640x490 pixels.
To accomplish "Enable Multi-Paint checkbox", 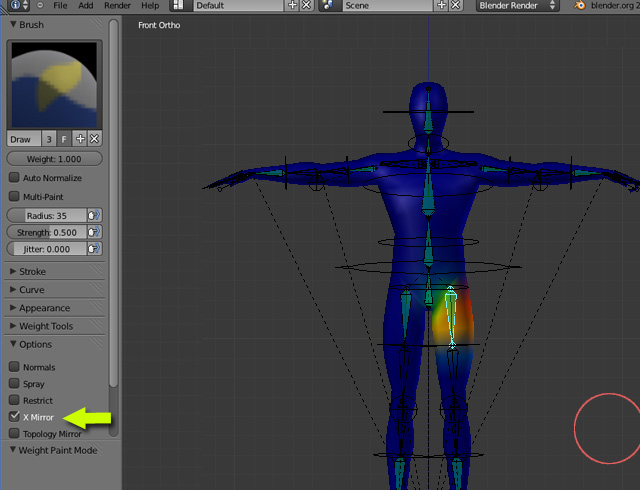I will pyautogui.click(x=14, y=196).
